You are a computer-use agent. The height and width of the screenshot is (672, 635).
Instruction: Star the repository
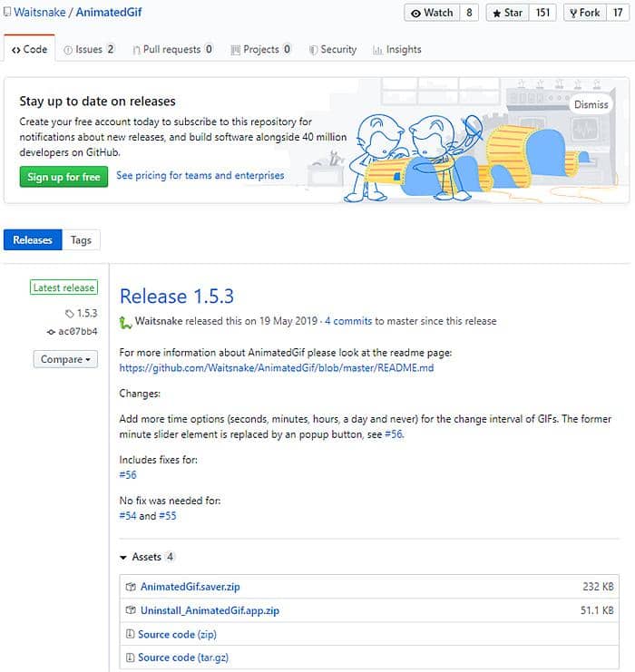[508, 13]
